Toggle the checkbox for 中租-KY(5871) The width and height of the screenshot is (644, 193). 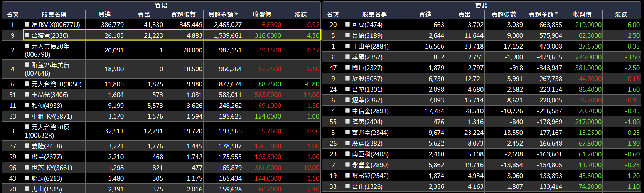click(27, 116)
